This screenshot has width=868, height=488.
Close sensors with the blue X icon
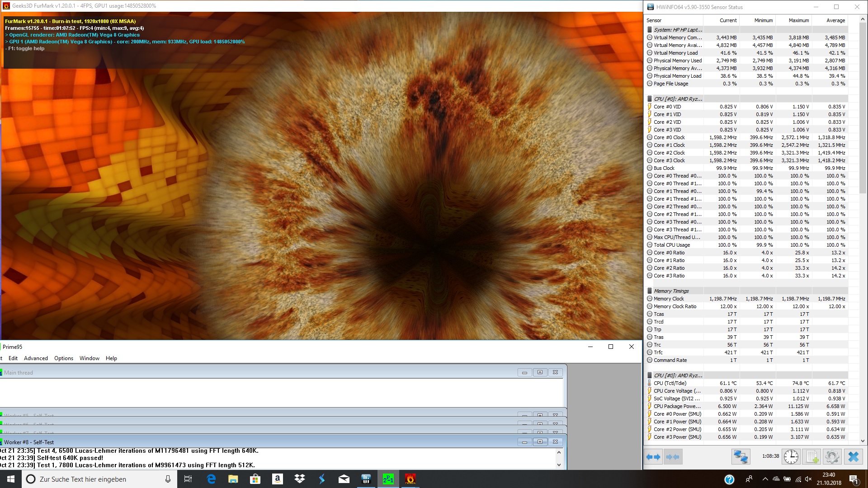853,457
